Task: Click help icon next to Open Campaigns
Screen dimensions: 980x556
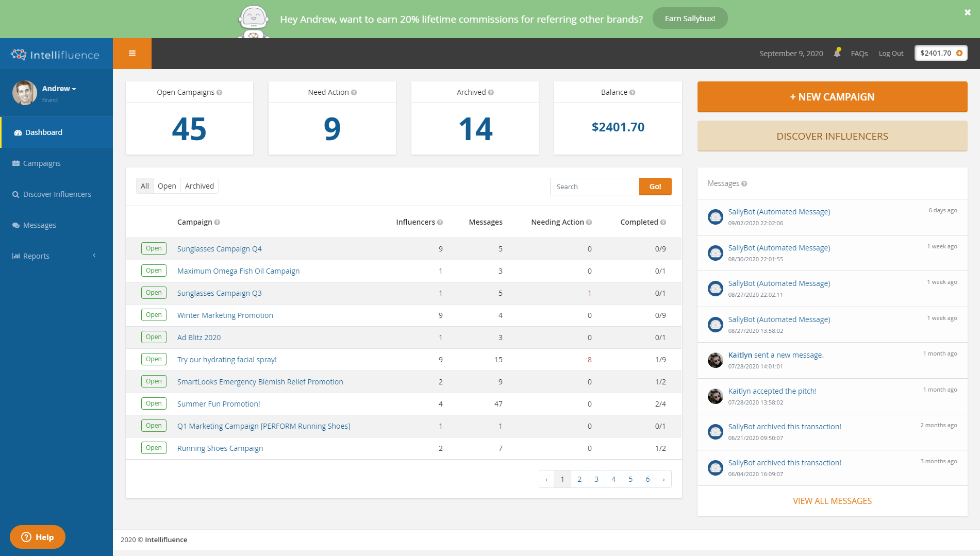Action: click(220, 93)
